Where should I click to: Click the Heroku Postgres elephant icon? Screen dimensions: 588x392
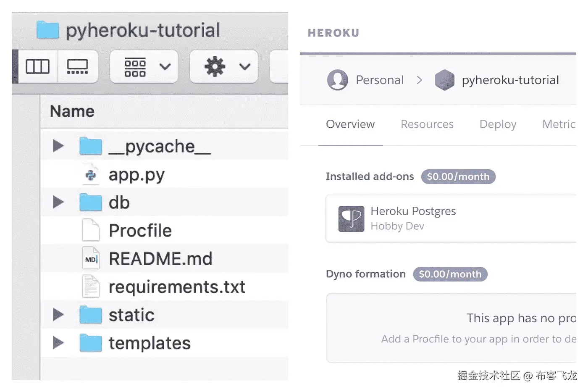click(x=351, y=219)
